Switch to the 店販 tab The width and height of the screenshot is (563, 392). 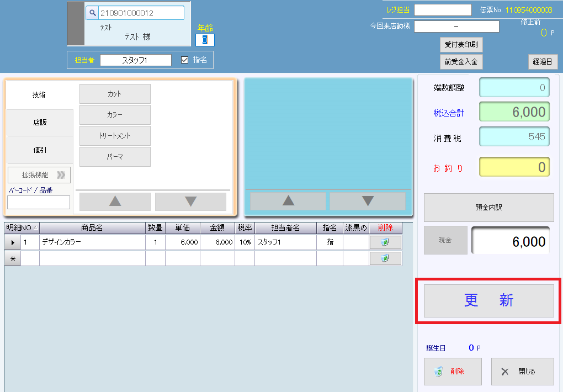tap(40, 123)
